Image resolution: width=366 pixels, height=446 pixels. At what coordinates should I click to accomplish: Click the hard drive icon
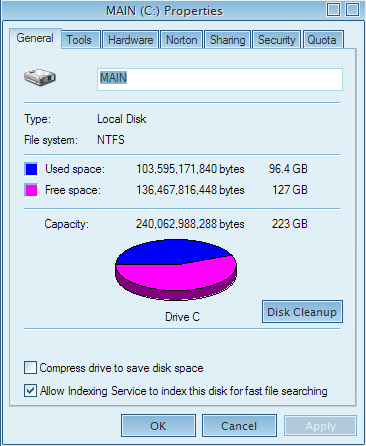pos(40,77)
